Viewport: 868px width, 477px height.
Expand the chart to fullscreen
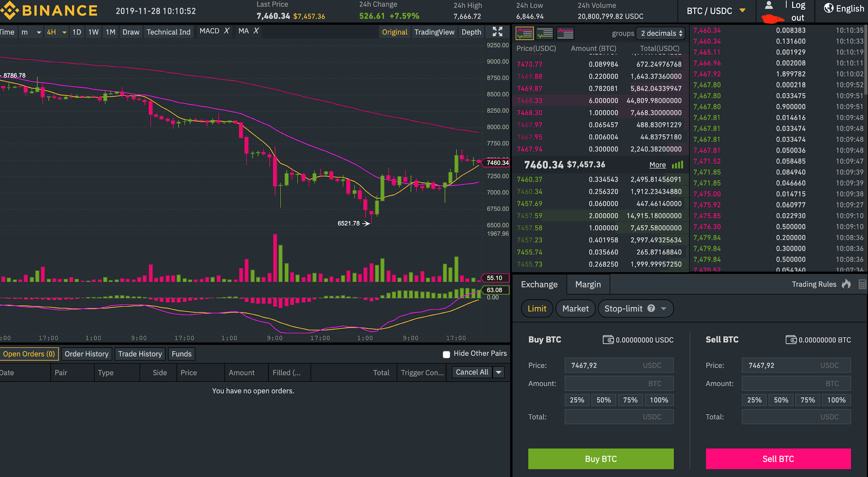497,32
